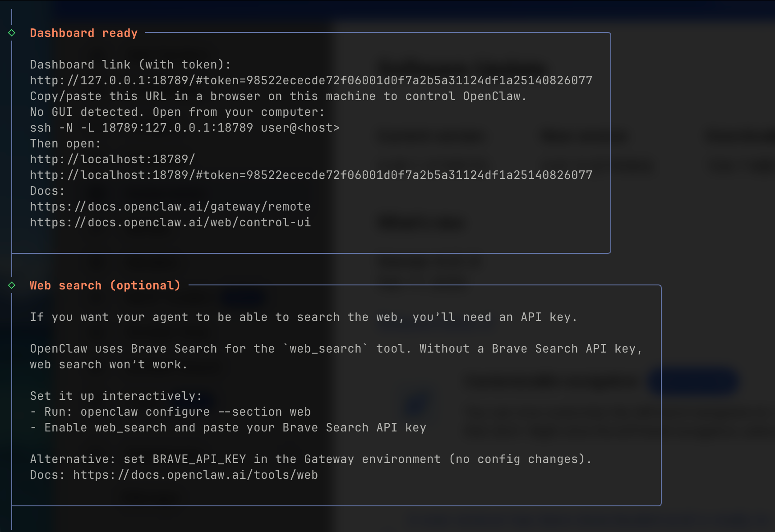
Task: Click the green diamond beside Web search
Action: (x=12, y=285)
